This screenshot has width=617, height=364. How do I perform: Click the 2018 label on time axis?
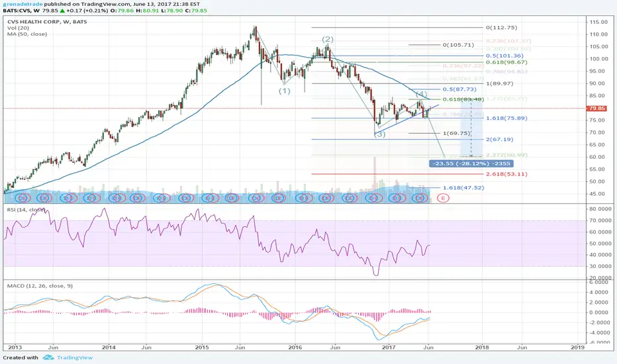[482, 347]
